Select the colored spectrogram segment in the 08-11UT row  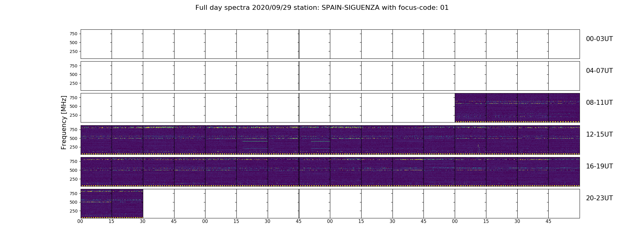point(517,108)
